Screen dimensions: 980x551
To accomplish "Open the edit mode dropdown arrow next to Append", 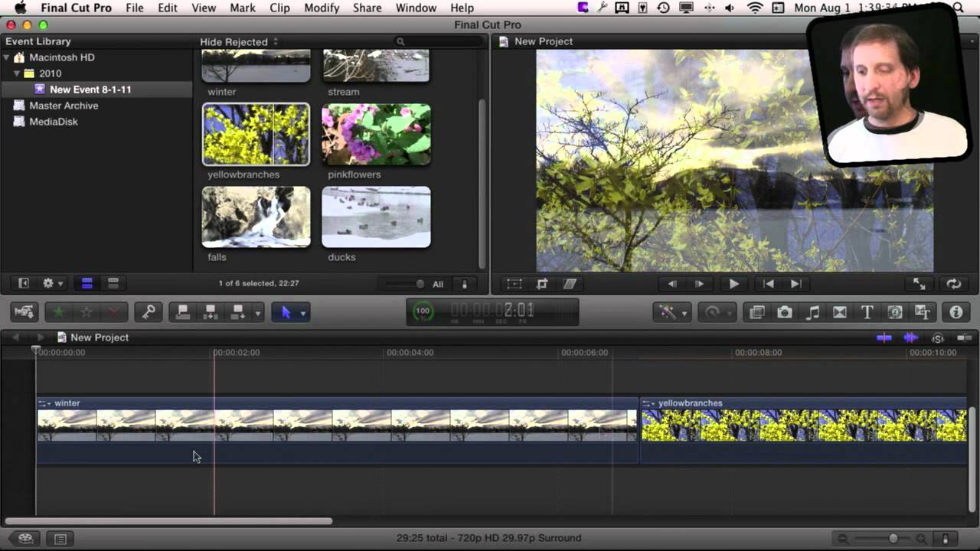I will click(x=258, y=313).
